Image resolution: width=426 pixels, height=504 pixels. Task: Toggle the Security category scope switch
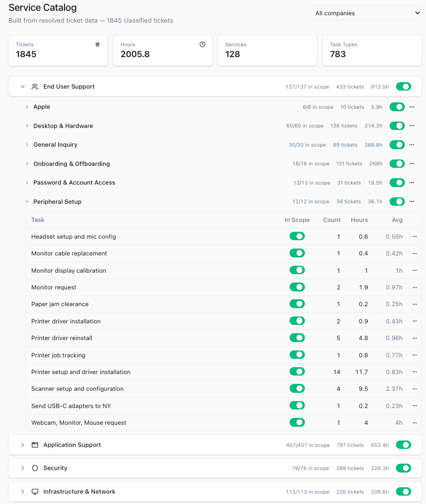(403, 468)
